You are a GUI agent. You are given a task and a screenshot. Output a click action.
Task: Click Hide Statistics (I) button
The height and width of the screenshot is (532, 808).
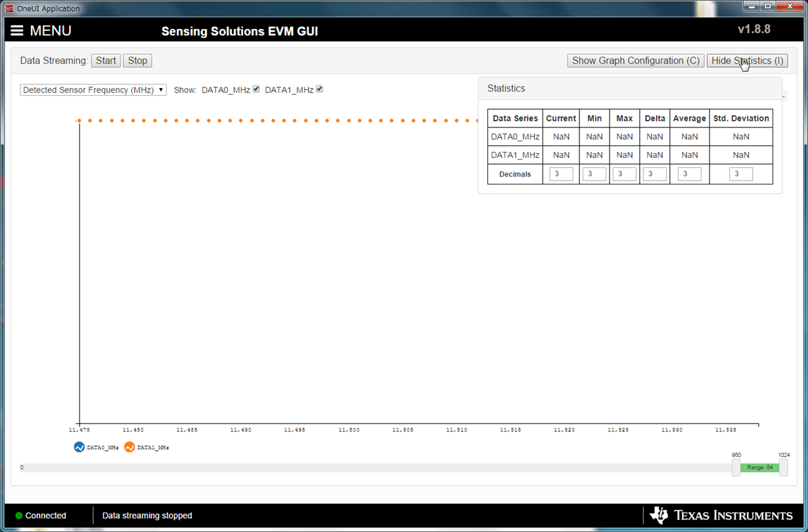747,60
